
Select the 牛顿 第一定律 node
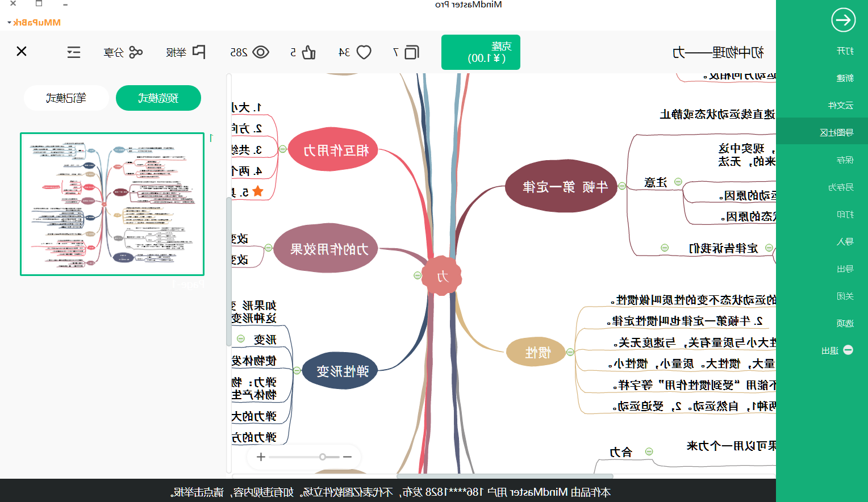point(561,186)
